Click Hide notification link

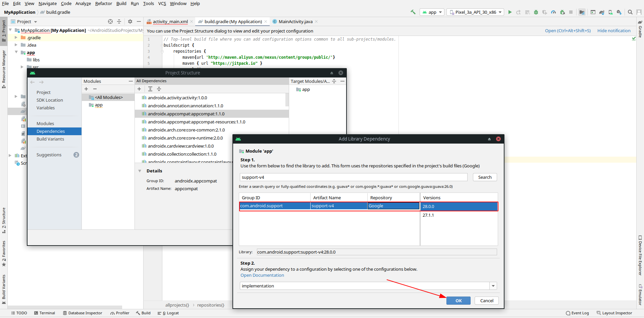pyautogui.click(x=614, y=31)
